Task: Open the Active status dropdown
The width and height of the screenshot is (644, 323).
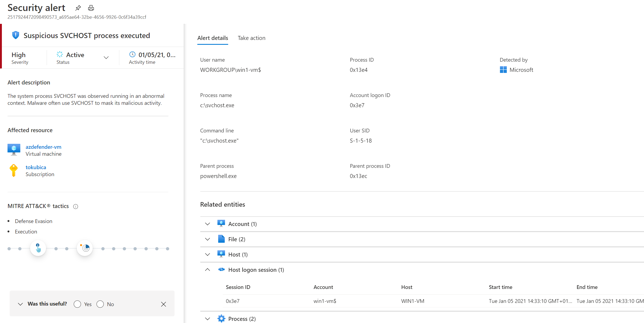Action: (x=106, y=58)
